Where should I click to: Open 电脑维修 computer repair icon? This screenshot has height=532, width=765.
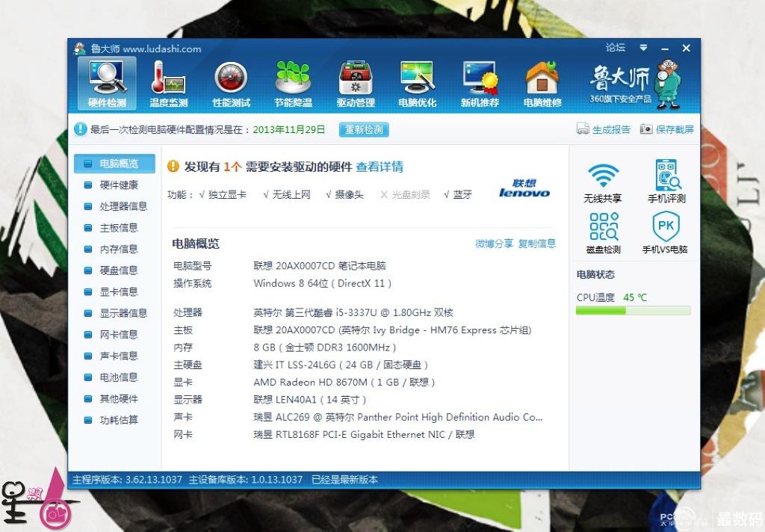click(x=542, y=84)
